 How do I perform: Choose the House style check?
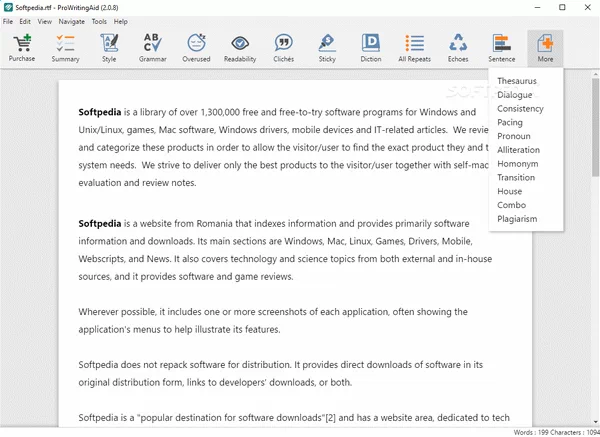(509, 191)
